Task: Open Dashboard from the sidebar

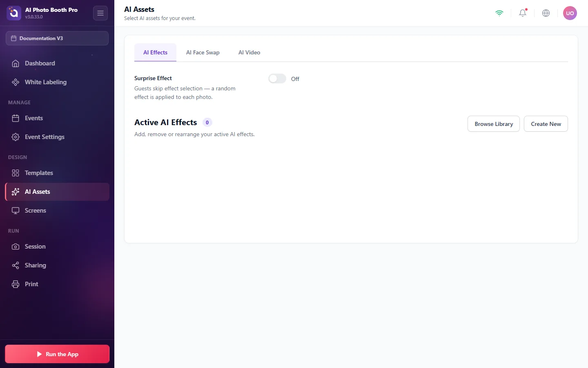Action: [57, 63]
